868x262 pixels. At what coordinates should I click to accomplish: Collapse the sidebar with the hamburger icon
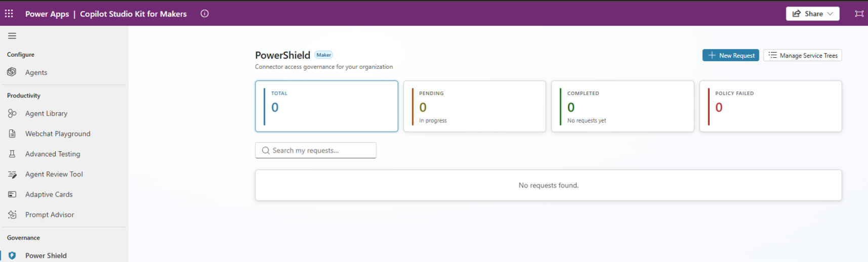12,36
